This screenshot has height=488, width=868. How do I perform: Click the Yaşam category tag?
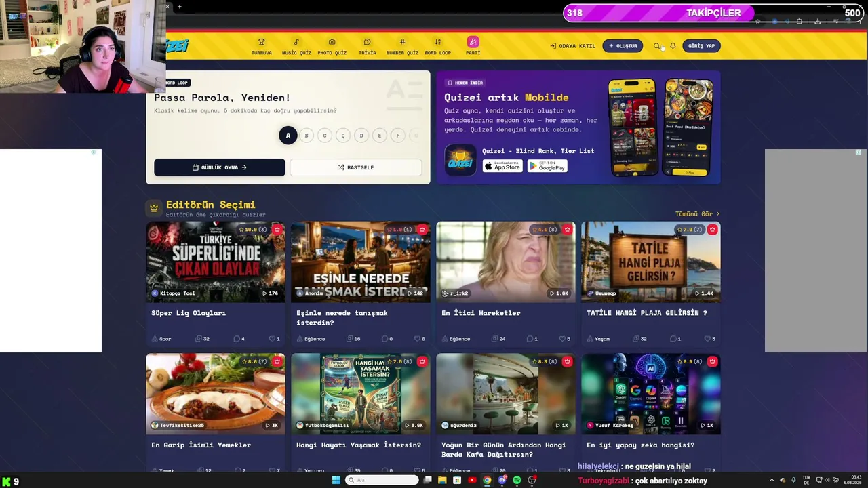(599, 339)
